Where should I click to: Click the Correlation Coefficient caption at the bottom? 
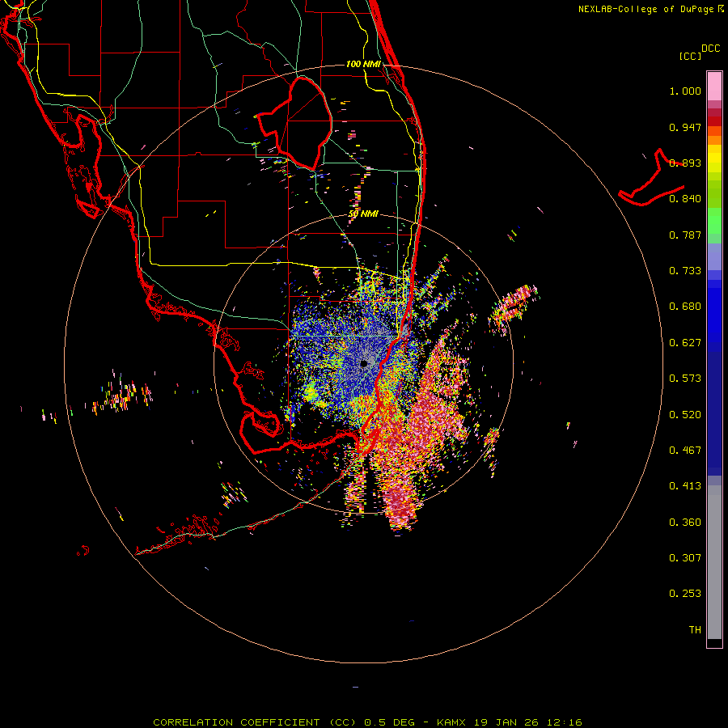coord(367,722)
